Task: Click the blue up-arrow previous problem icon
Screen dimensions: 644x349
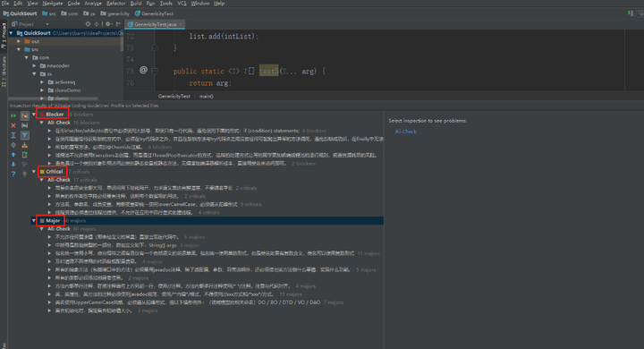Action: 13,155
